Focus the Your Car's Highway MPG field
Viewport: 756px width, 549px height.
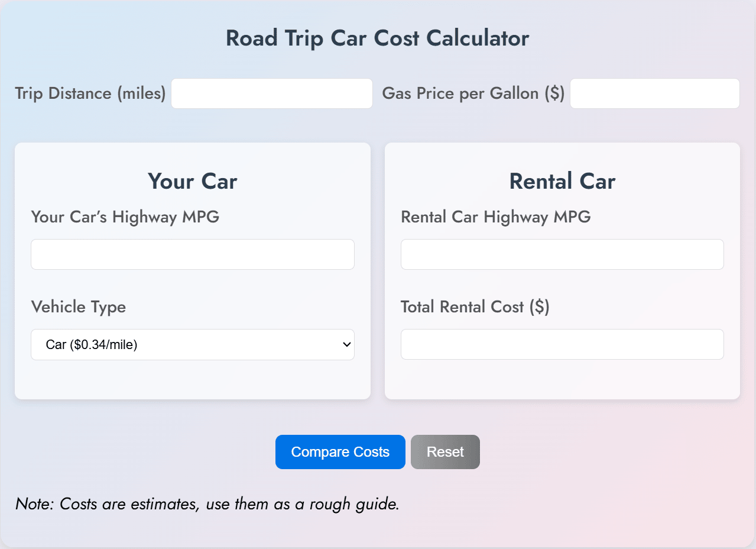(192, 254)
